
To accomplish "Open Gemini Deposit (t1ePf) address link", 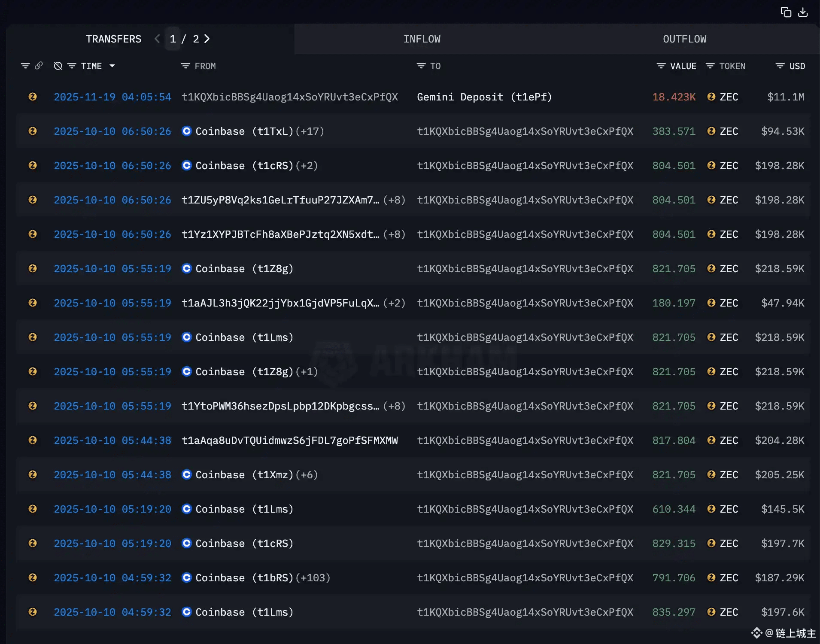I will coord(484,97).
